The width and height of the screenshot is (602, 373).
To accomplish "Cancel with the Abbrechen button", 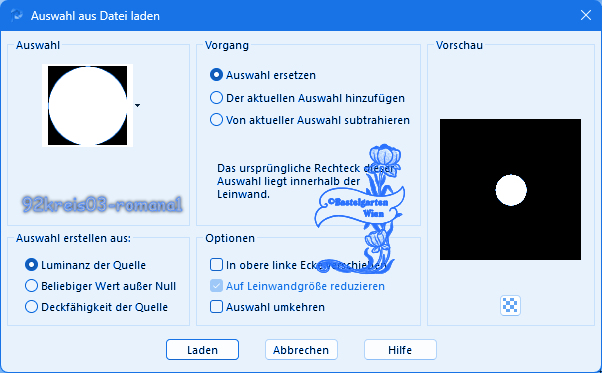I will point(301,350).
